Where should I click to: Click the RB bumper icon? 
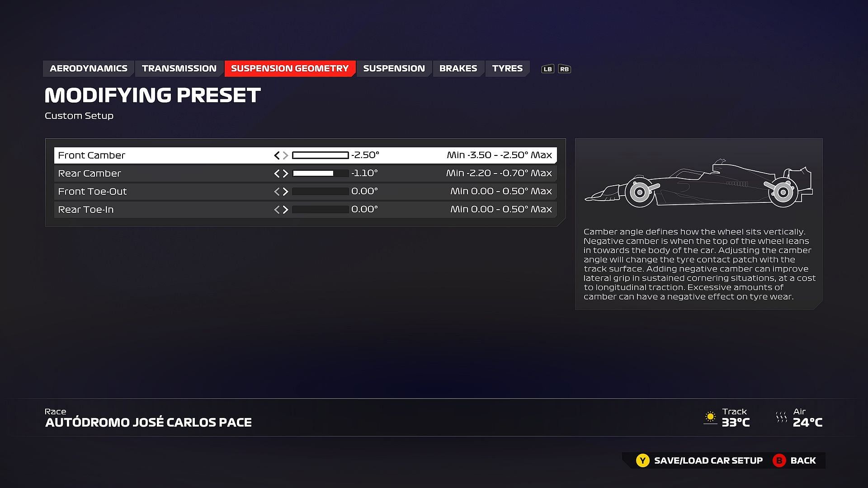coord(564,69)
